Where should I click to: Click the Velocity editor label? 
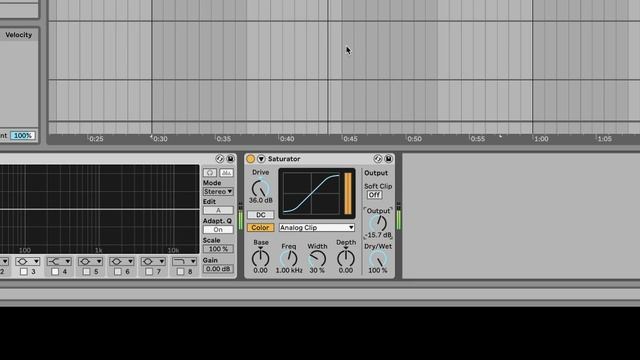coord(18,35)
